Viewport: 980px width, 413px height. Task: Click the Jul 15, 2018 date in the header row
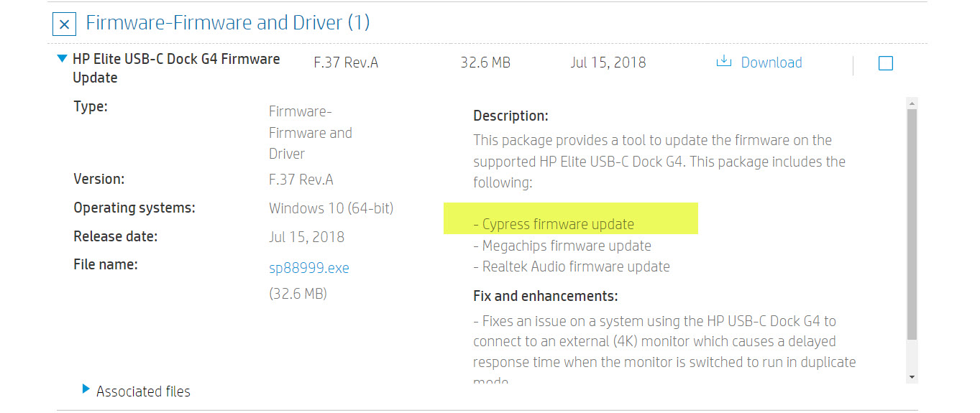(x=608, y=62)
